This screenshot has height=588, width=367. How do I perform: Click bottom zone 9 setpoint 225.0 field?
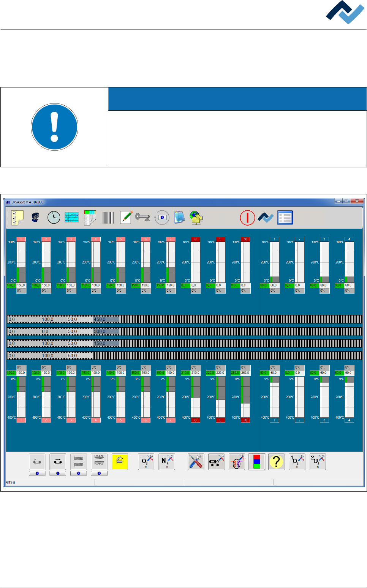tap(220, 373)
